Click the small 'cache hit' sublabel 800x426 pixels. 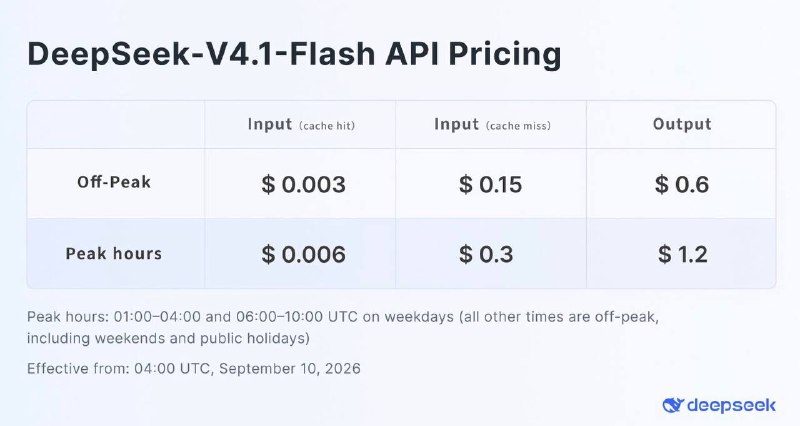(327, 126)
